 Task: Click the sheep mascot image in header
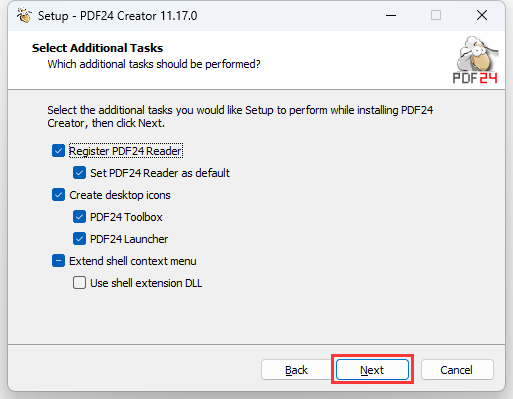point(477,53)
